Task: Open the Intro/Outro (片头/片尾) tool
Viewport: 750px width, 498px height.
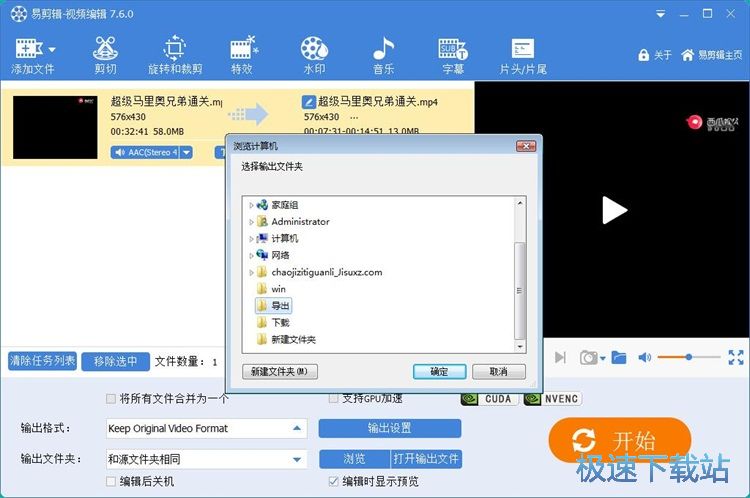Action: coord(523,55)
